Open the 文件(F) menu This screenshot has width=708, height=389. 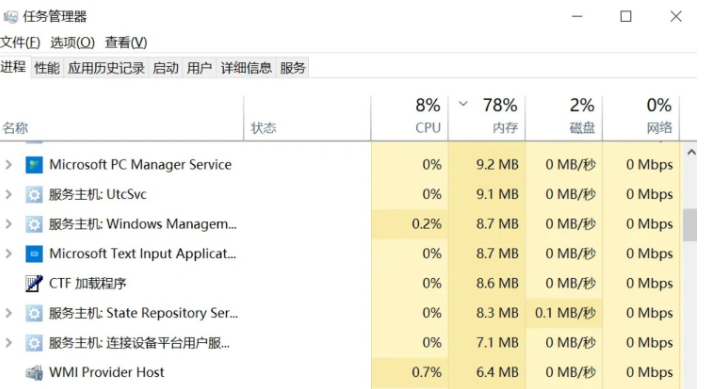point(20,42)
